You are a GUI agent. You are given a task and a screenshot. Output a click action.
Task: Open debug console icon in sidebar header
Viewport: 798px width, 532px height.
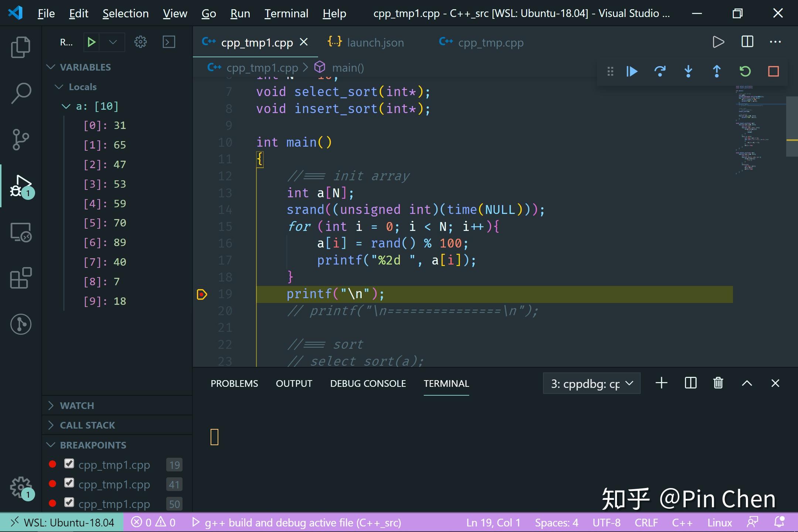[169, 42]
